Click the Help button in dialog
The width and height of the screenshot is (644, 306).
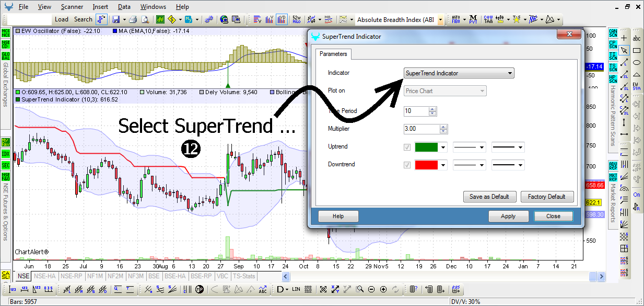(x=338, y=216)
